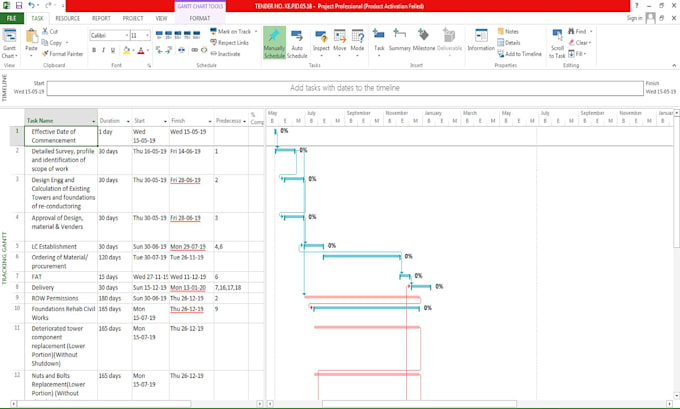Click the Indent Task arrow icon
The height and width of the screenshot is (409, 680).
[169, 50]
